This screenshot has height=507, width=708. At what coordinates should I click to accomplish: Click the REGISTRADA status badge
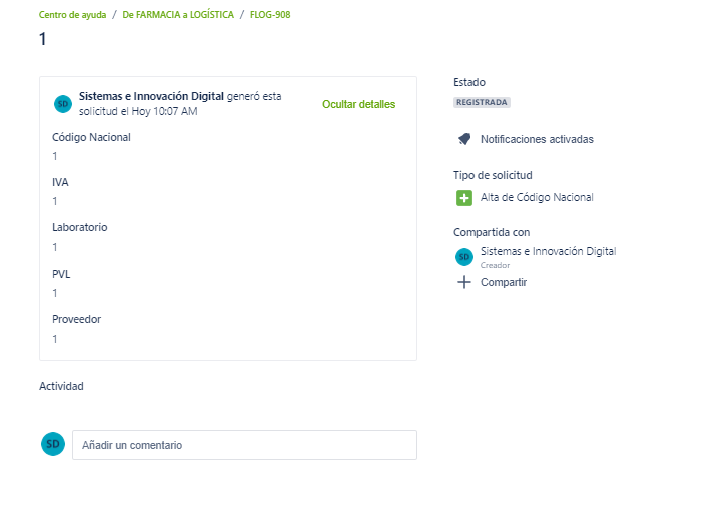pyautogui.click(x=482, y=102)
